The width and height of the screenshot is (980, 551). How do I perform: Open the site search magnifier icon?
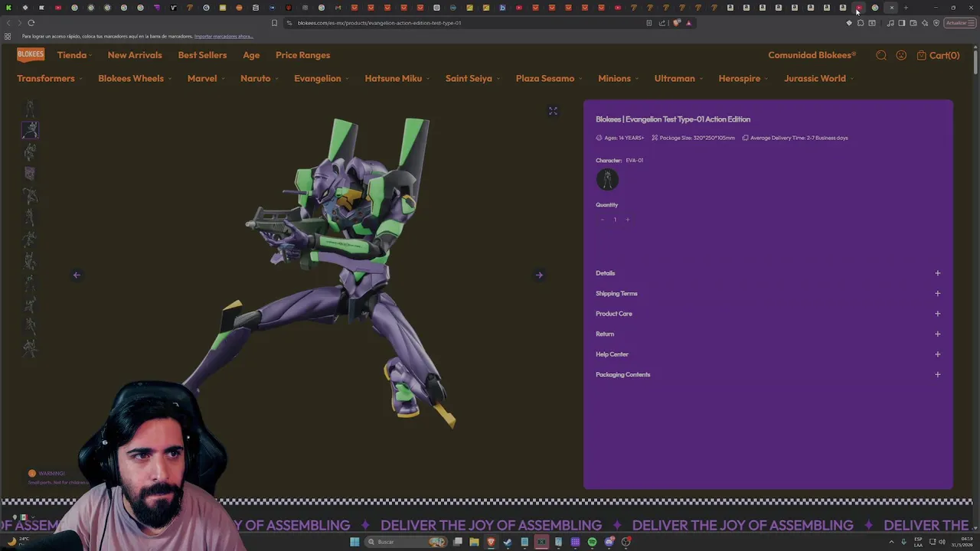point(881,55)
